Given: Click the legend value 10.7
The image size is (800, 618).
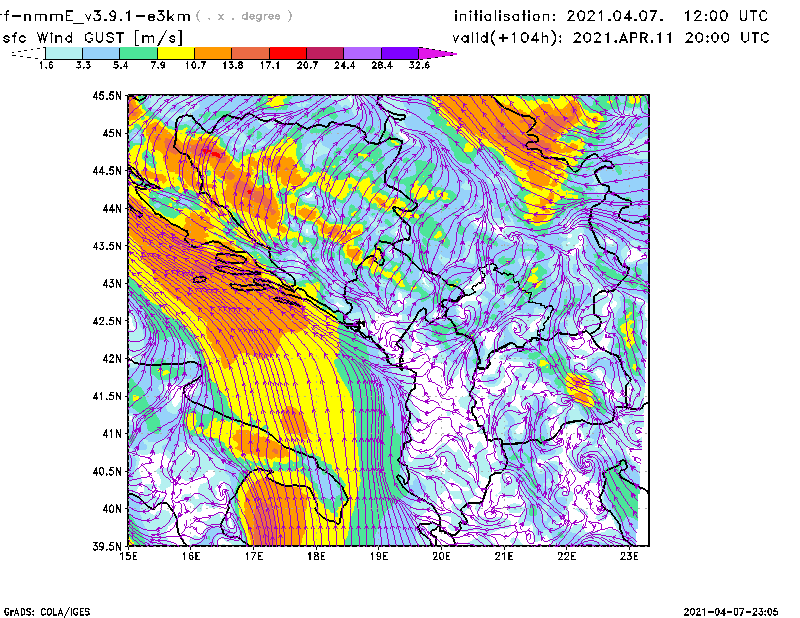Looking at the screenshot, I should click(x=195, y=65).
